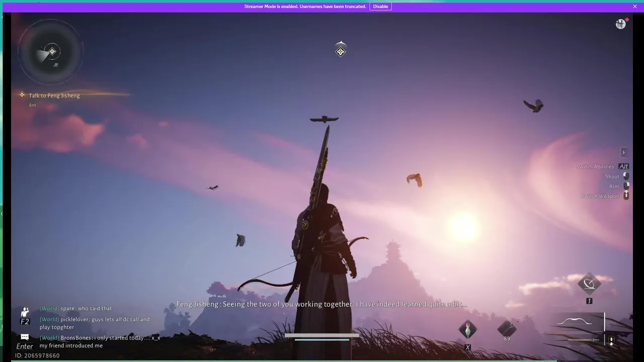Click the '8m' quest distance readout
This screenshot has width=644, height=362.
tap(32, 105)
